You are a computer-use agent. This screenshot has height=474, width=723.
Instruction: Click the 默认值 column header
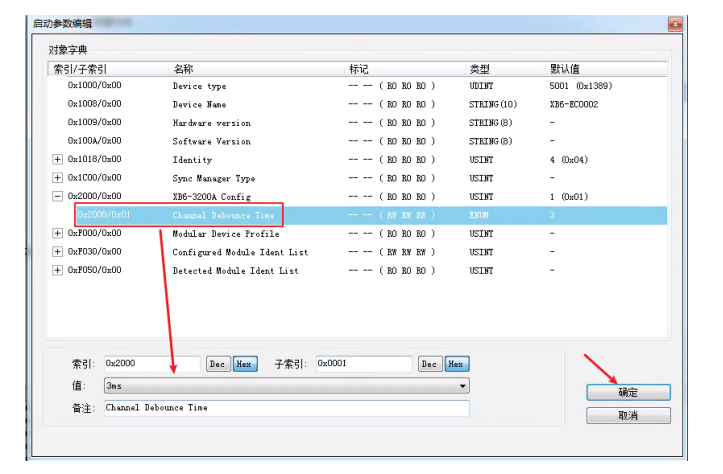[x=567, y=69]
